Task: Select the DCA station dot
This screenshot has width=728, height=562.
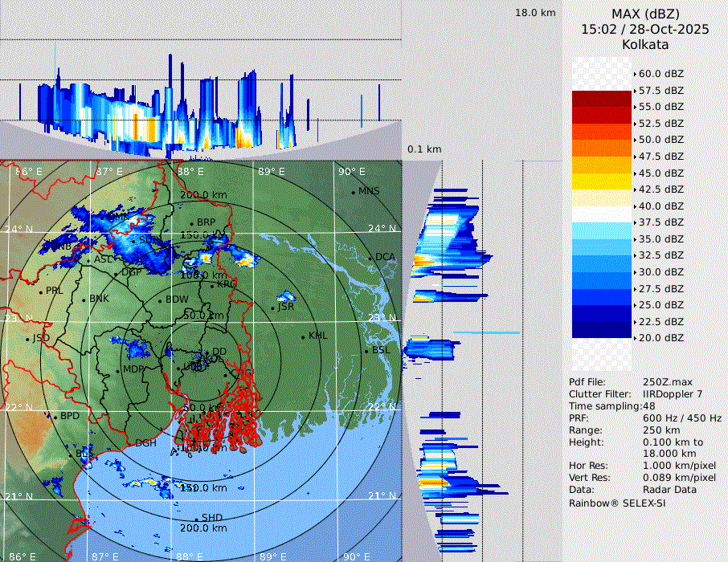Action: (370, 258)
